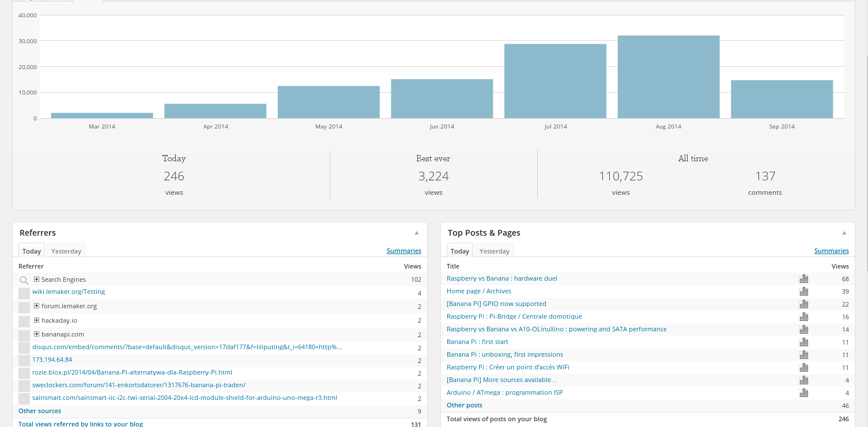This screenshot has height=427, width=868.
Task: Open stats chart icon for Raspberry vs Banana hardware duel
Action: [x=803, y=279]
